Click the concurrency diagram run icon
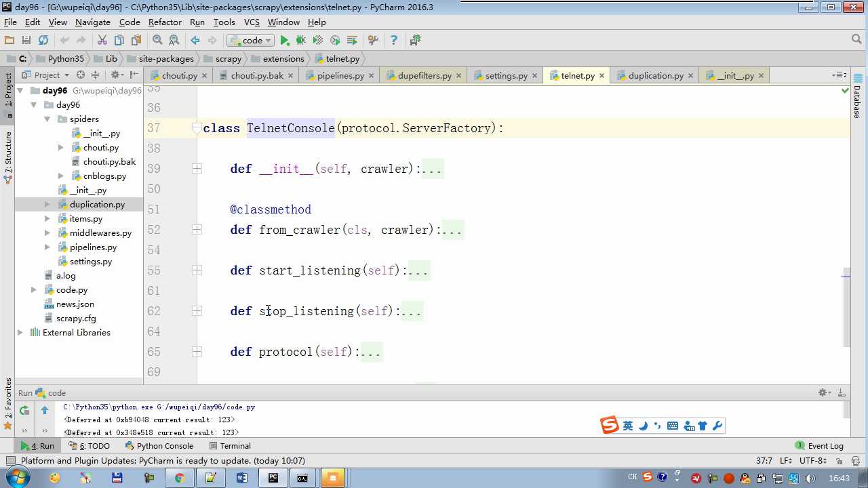Screen dimensions: 868x488 coord(352,40)
